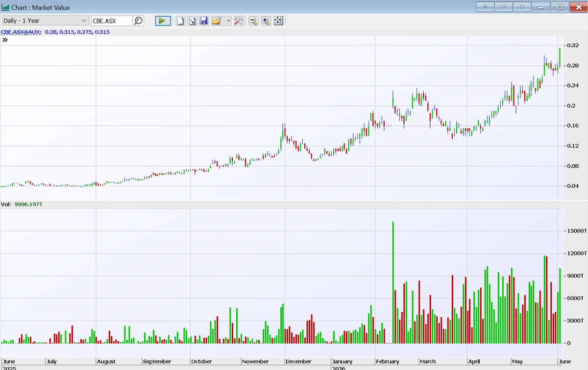Zoom out with the minus magnifier icon
This screenshot has height=370, width=588.
point(253,21)
